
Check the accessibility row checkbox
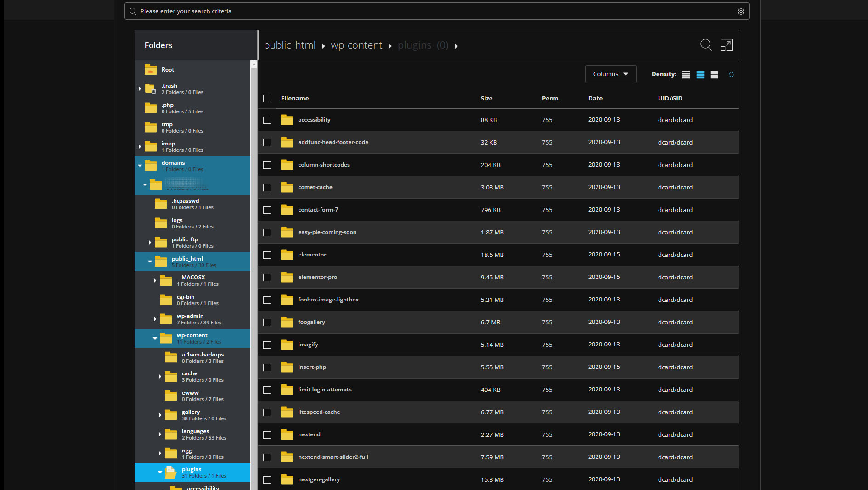click(x=267, y=120)
